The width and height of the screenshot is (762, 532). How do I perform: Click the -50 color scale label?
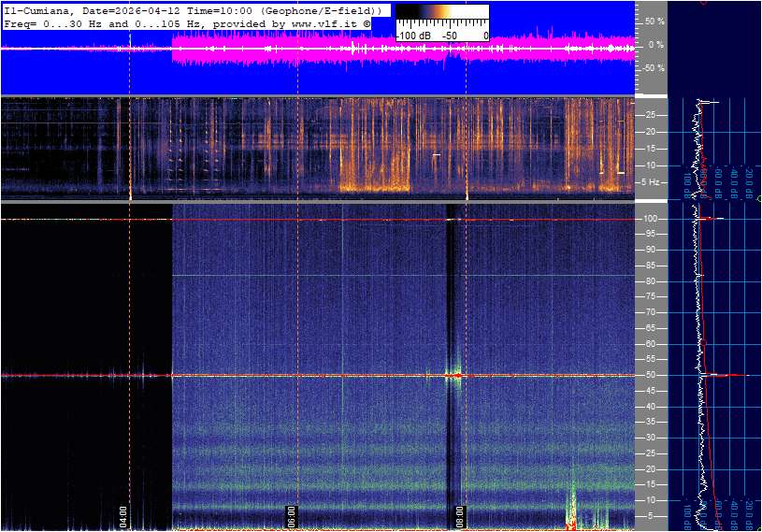tap(450, 36)
